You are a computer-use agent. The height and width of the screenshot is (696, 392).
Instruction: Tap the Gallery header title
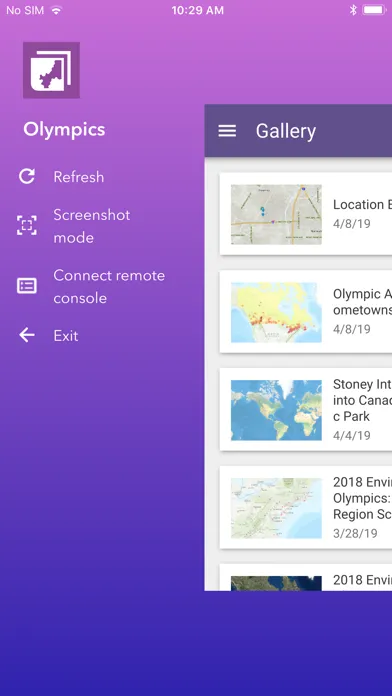coord(286,131)
